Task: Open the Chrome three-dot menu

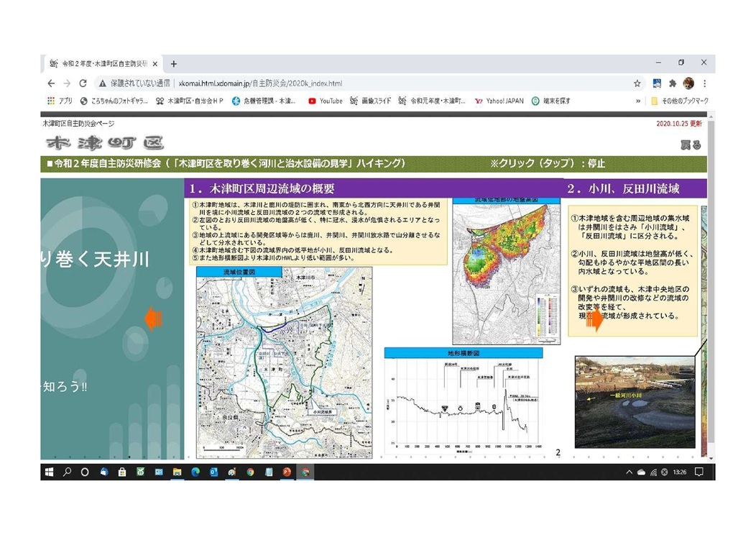Action: [x=704, y=83]
